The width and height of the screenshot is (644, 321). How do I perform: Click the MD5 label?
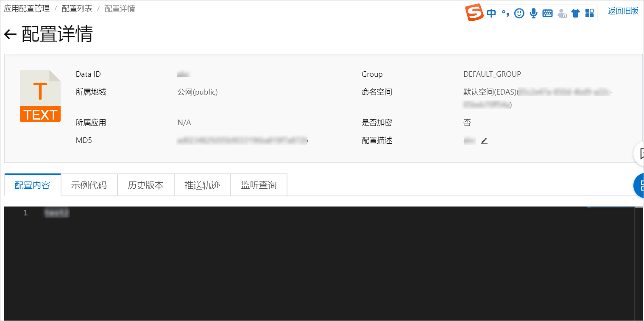point(84,140)
